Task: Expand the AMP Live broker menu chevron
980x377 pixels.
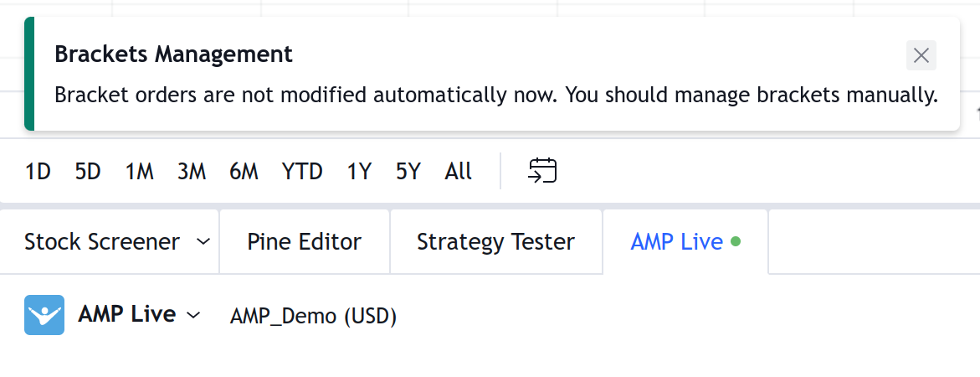Action: (x=193, y=315)
